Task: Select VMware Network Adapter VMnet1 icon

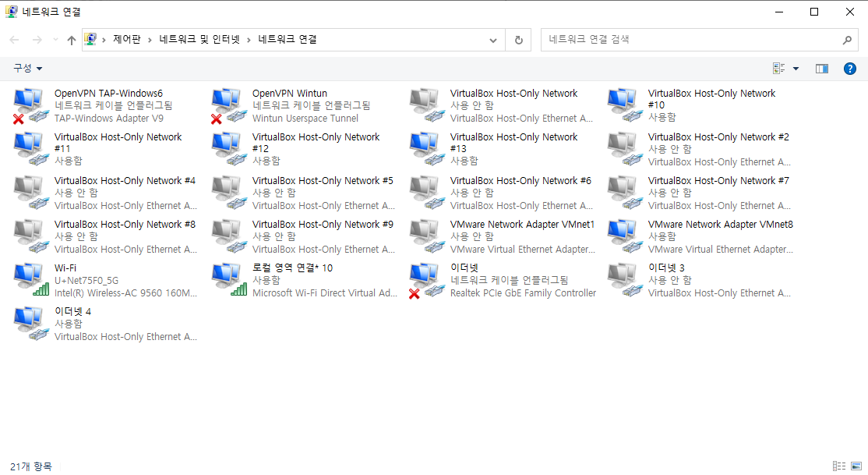Action: pos(427,236)
